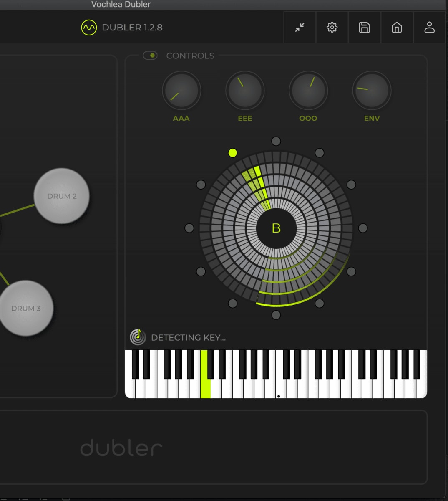Toggle the note dot at seven o'clock
Screen dimensions: 448x501
click(x=233, y=303)
